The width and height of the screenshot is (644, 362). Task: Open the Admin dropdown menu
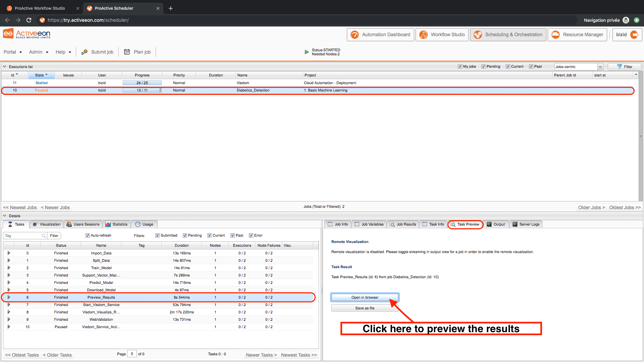click(39, 52)
